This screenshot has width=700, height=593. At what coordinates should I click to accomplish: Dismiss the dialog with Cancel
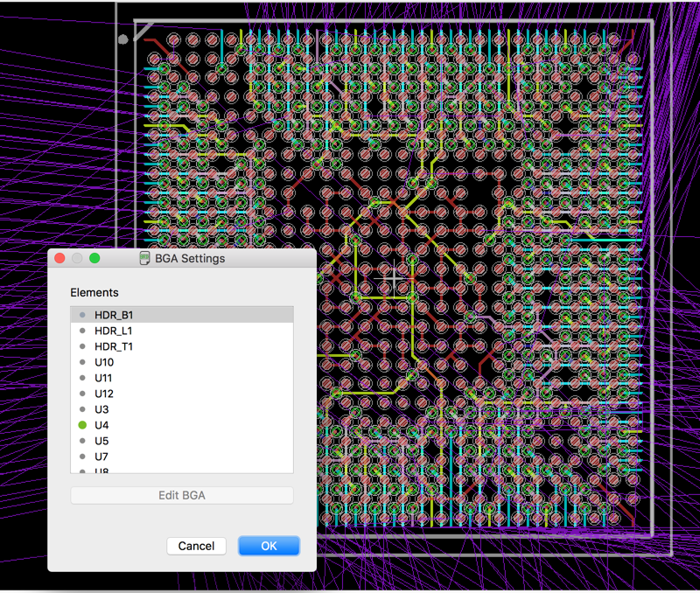click(x=196, y=546)
